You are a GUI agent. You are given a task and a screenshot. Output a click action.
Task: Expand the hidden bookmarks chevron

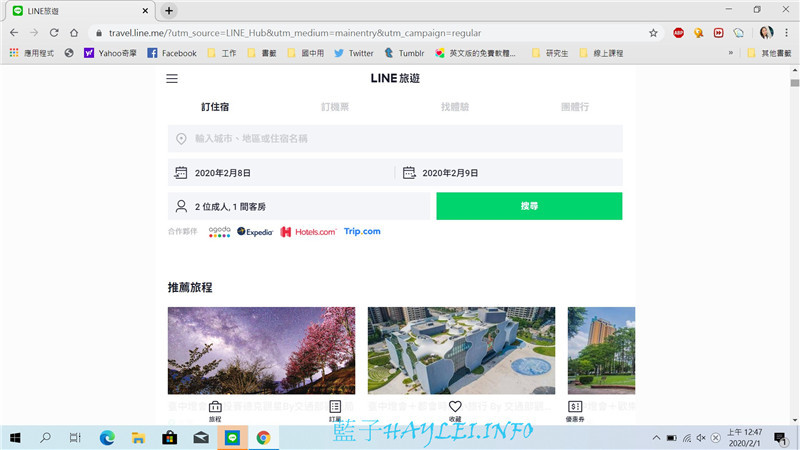click(731, 53)
